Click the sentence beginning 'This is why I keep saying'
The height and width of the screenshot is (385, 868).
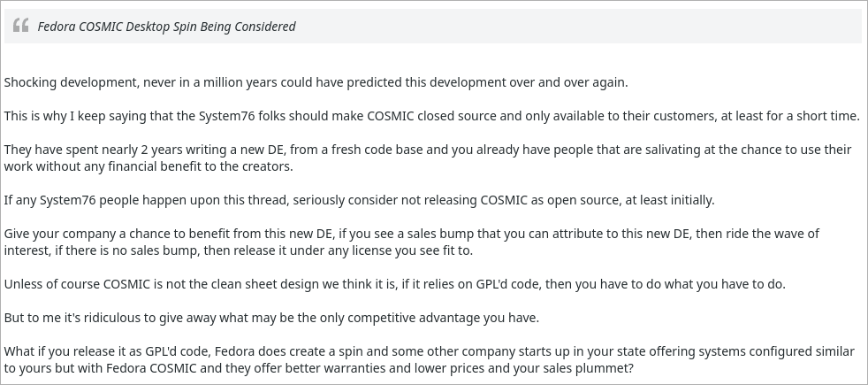pos(431,116)
